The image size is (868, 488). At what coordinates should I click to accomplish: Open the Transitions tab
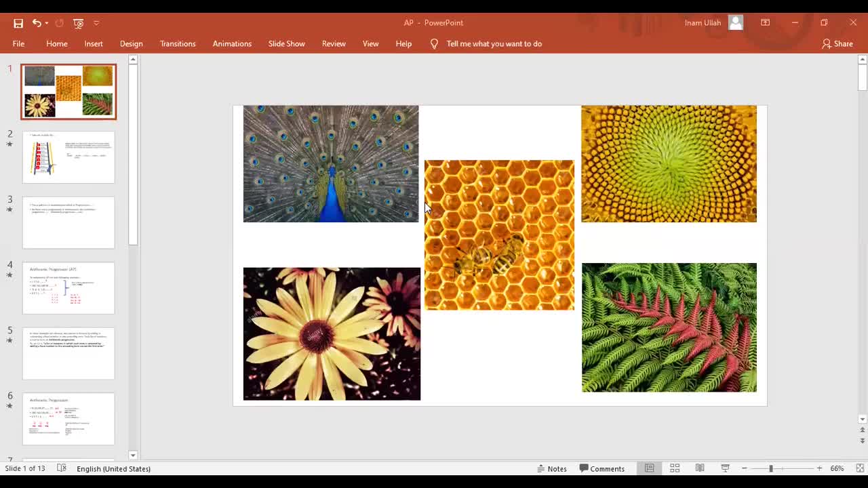pyautogui.click(x=178, y=43)
